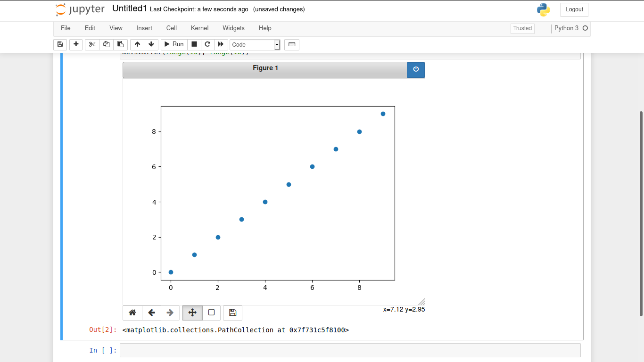Go back to previous plot view
Viewport: 644px width, 362px height.
pos(151,313)
